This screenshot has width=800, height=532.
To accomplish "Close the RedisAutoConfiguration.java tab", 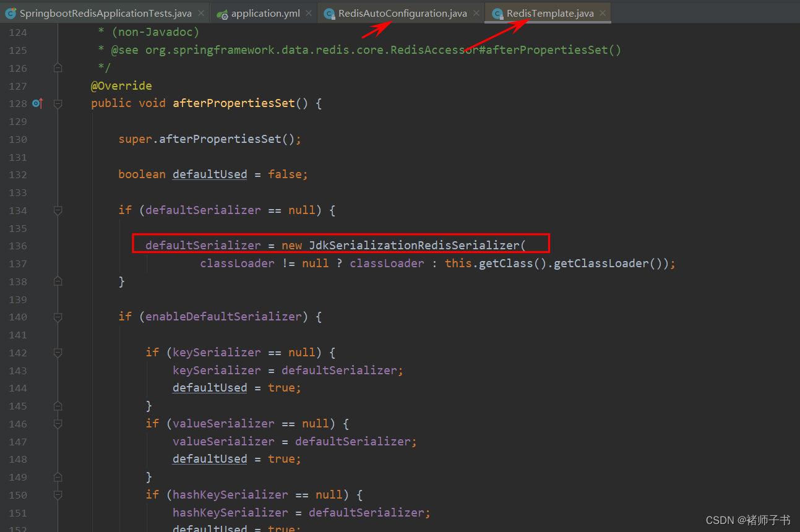I will point(476,13).
